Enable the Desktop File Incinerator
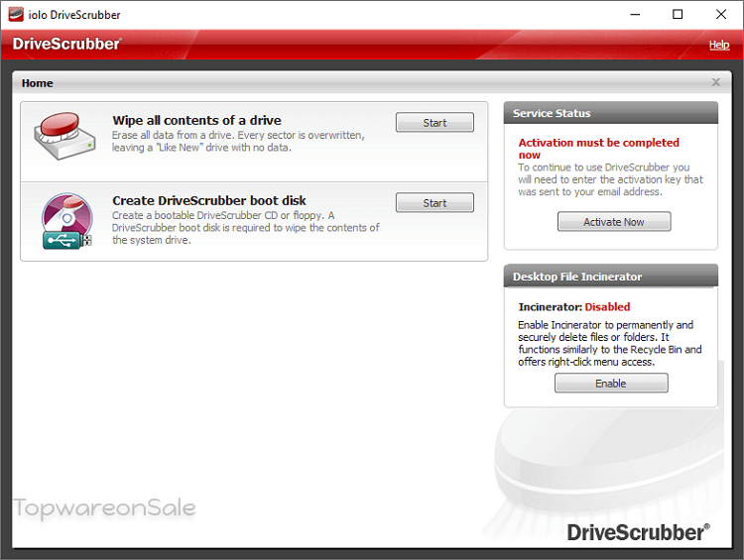 pos(611,383)
